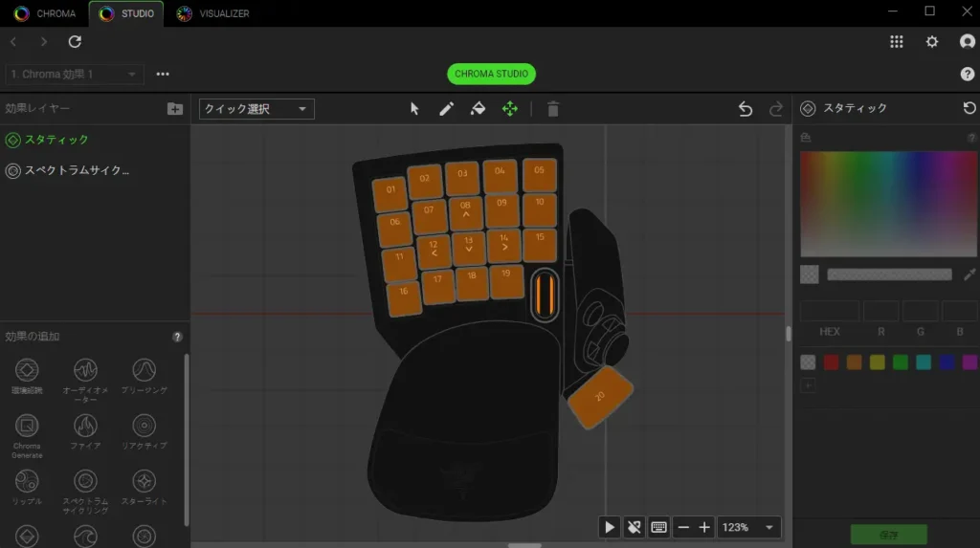Add the Reactive (リアクティブ) effect
The width and height of the screenshot is (980, 548).
[x=144, y=431]
